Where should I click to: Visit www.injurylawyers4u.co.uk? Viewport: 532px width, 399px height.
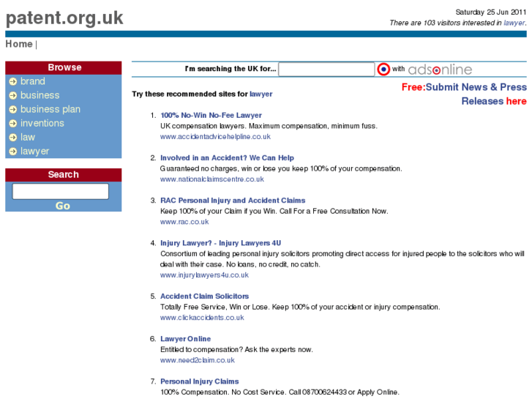[204, 275]
